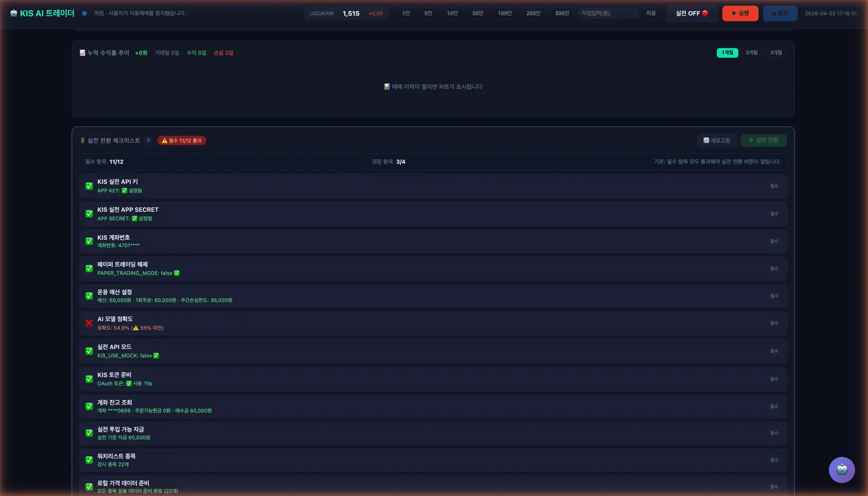This screenshot has width=868, height=496.
Task: Click the green check icon for KIS 실전 API 키
Action: [89, 186]
